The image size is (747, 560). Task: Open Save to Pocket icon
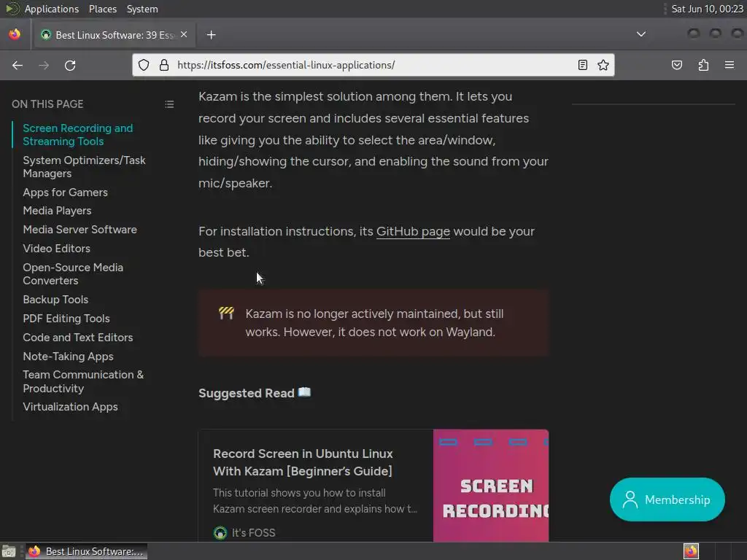click(x=677, y=65)
